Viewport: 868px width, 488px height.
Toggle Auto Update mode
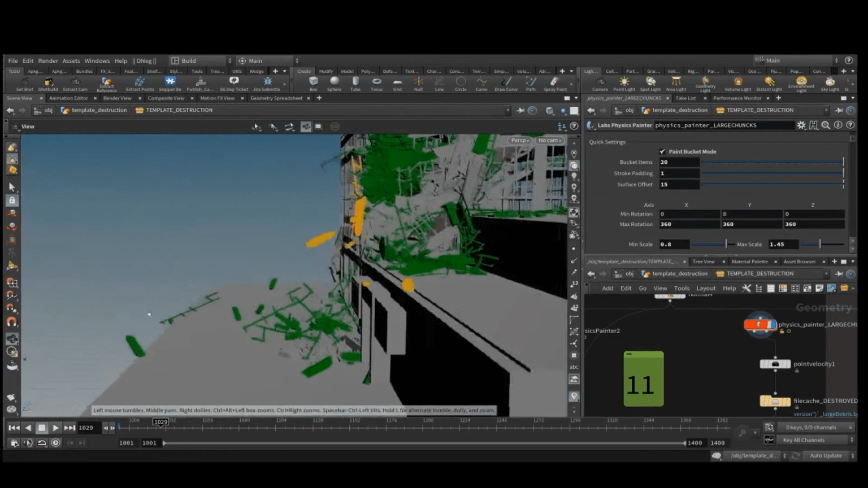[826, 455]
